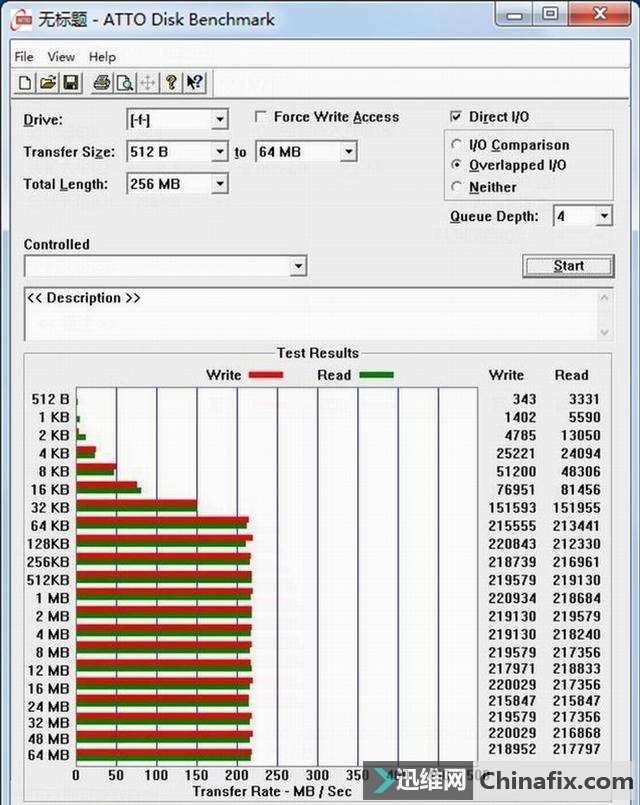640x805 pixels.
Task: Minimize the ATTO Disk Benchmark window
Action: [x=514, y=14]
